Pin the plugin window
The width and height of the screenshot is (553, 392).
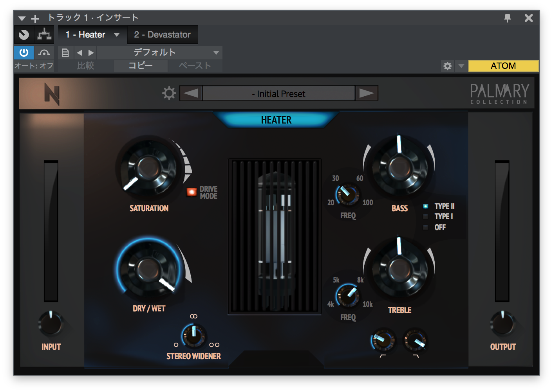(508, 18)
